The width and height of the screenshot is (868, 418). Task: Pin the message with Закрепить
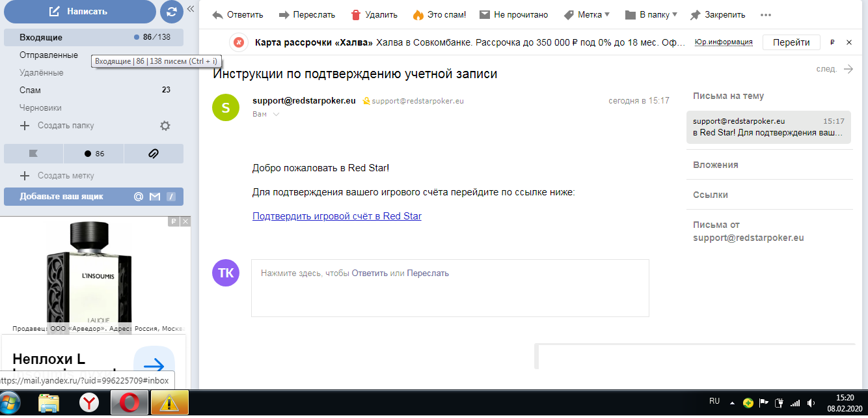pyautogui.click(x=718, y=14)
